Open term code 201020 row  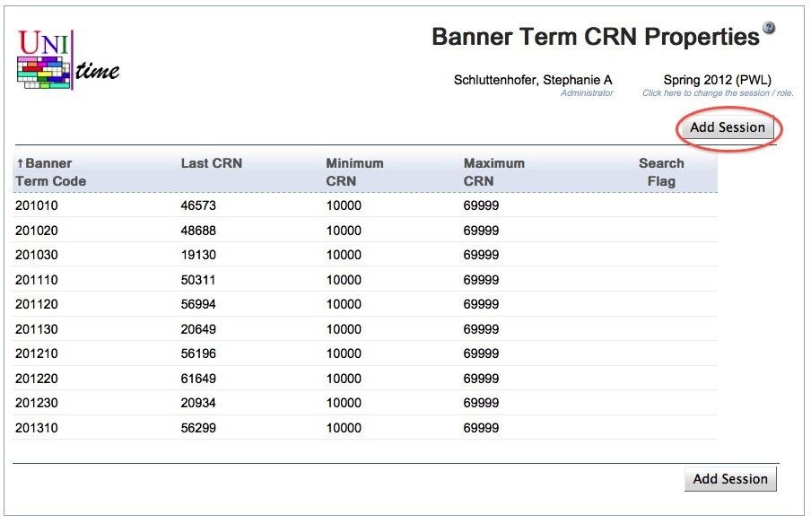(364, 230)
